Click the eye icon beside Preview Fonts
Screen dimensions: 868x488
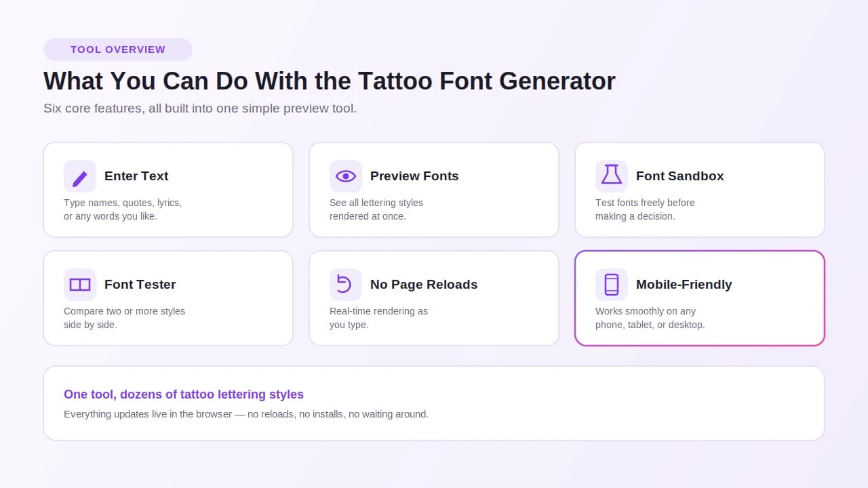tap(346, 176)
